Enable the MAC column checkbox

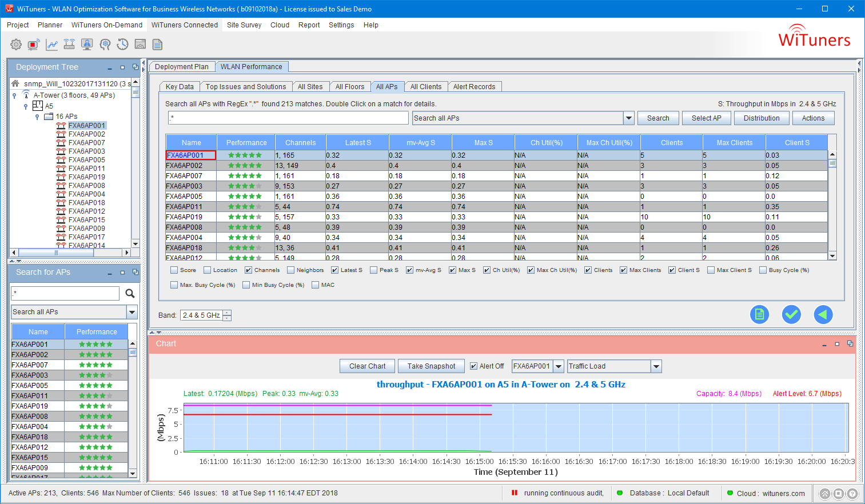(315, 285)
